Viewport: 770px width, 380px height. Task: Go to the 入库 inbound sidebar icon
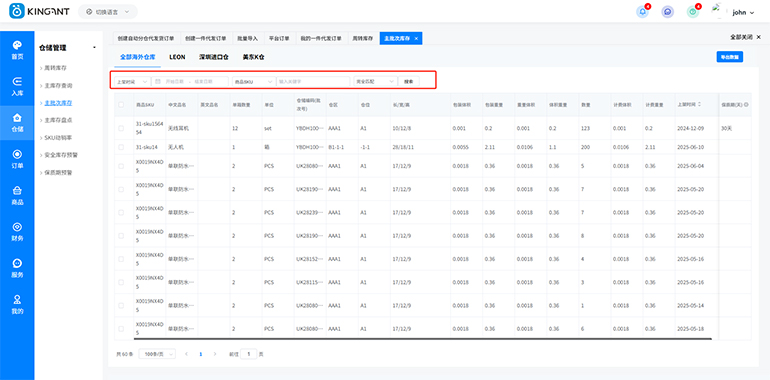pos(17,86)
